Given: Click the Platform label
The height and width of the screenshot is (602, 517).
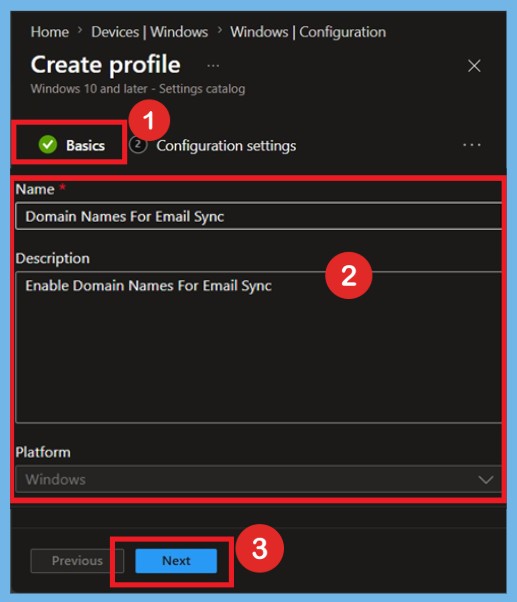Looking at the screenshot, I should click(43, 452).
